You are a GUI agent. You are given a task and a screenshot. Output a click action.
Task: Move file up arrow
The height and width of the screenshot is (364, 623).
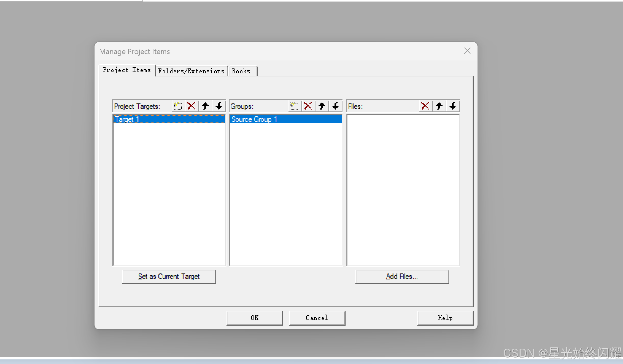pyautogui.click(x=439, y=106)
